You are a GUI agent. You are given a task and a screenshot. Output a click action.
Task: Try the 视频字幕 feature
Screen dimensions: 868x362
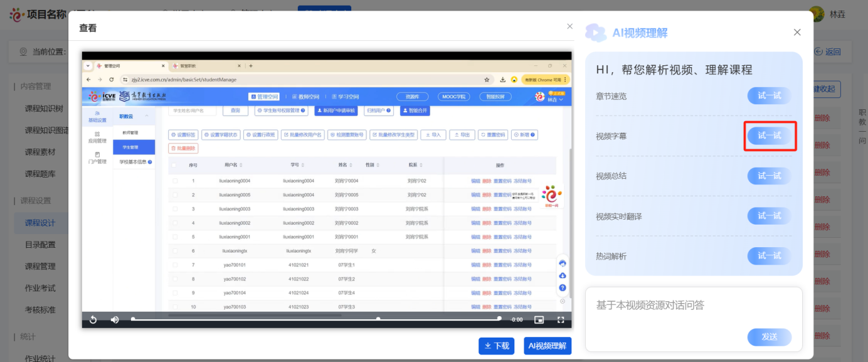[770, 136]
